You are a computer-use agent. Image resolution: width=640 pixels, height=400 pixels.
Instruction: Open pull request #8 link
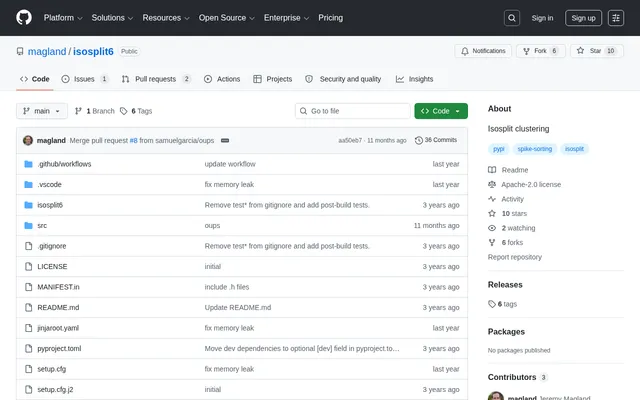[133, 140]
